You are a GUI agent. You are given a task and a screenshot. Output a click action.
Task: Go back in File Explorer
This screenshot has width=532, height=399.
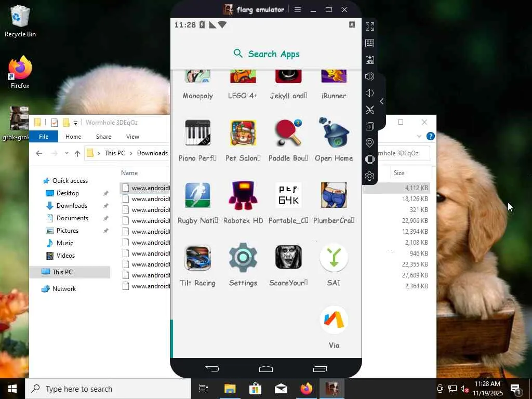[x=39, y=153]
